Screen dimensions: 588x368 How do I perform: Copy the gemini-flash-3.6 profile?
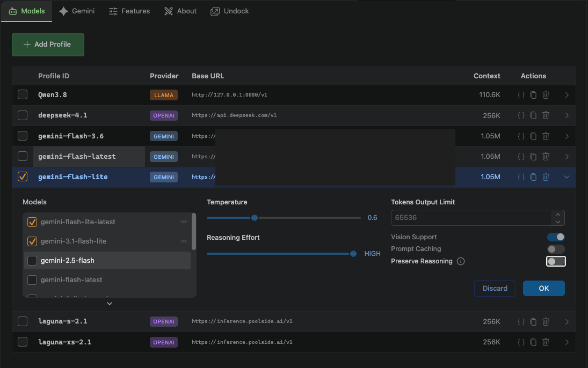[533, 136]
